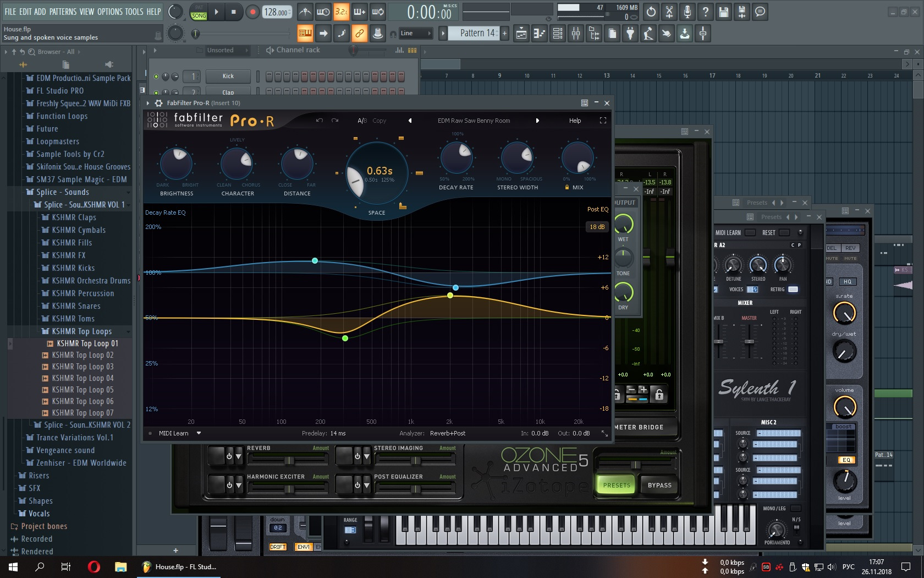Open the EDIT menu
Viewport: 924px width, 578px height.
[25, 12]
